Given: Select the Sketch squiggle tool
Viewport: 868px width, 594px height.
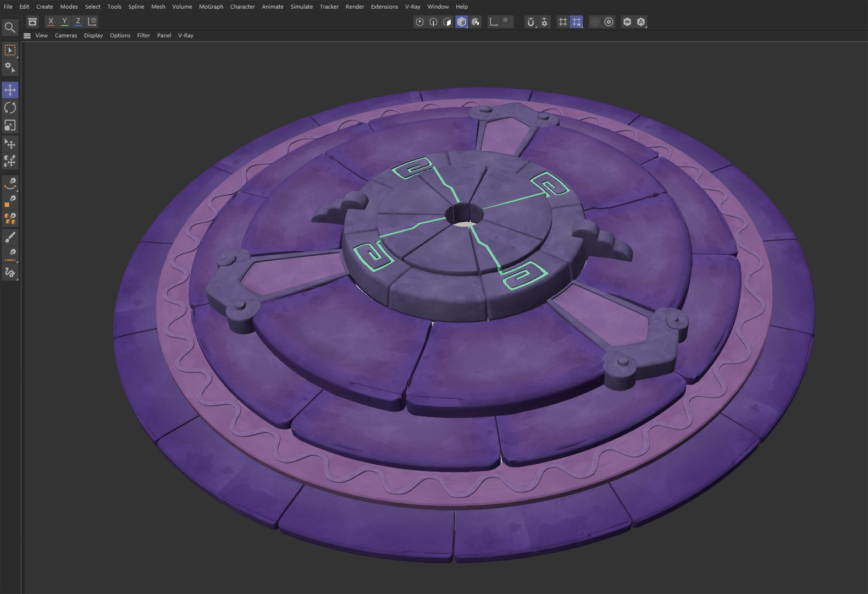Looking at the screenshot, I should tap(10, 273).
